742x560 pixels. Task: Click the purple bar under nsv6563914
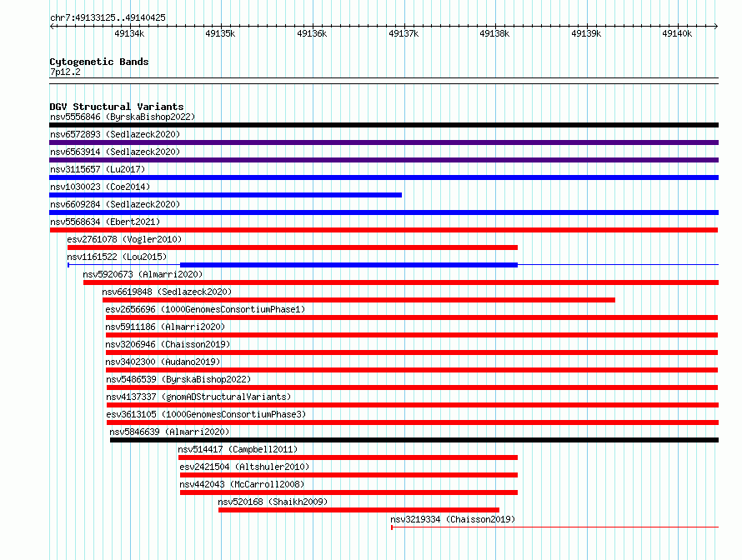click(x=384, y=160)
